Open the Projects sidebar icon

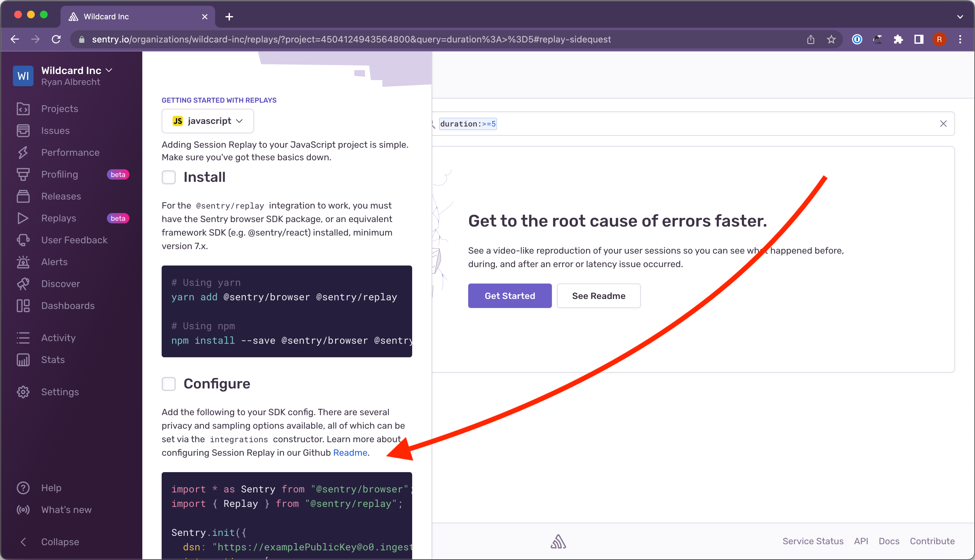tap(23, 109)
